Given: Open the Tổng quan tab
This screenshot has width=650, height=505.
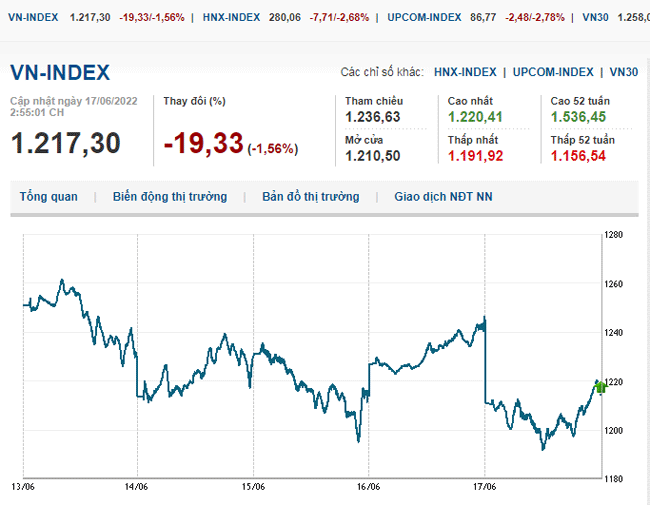Looking at the screenshot, I should point(48,197).
